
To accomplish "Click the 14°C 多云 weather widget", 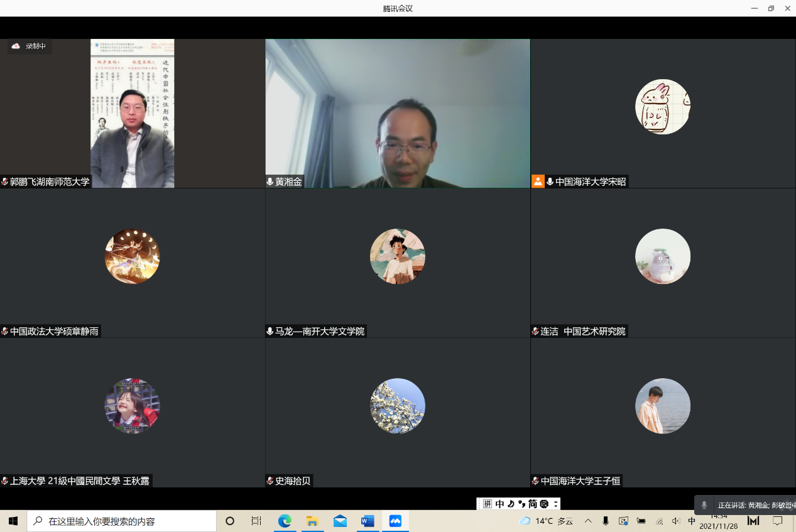I will tap(547, 521).
